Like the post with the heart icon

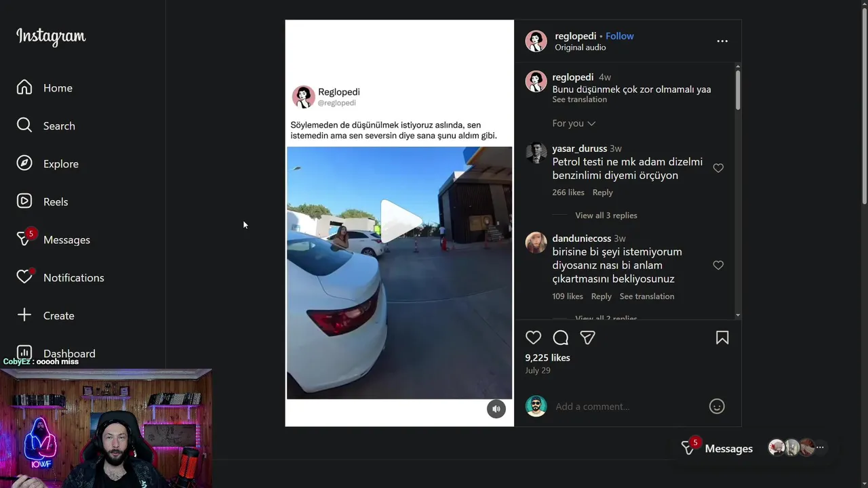click(x=534, y=338)
